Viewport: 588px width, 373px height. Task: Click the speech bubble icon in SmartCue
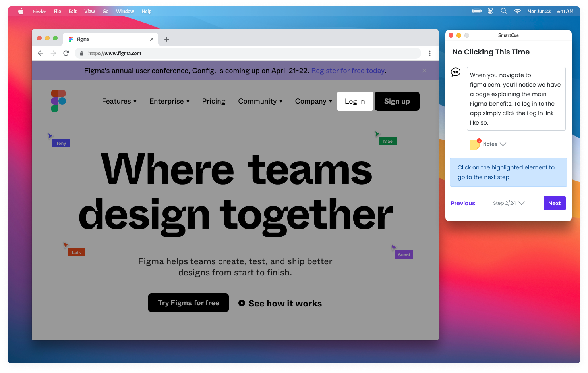[456, 72]
